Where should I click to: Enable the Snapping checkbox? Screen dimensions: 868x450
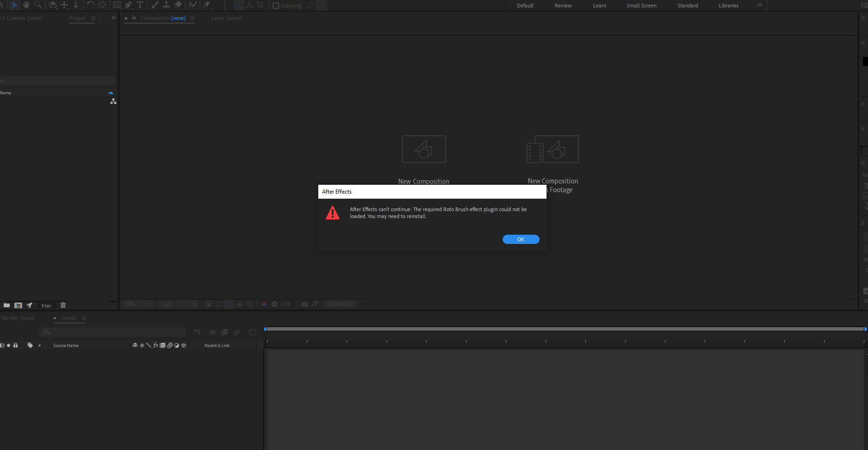[x=276, y=6]
